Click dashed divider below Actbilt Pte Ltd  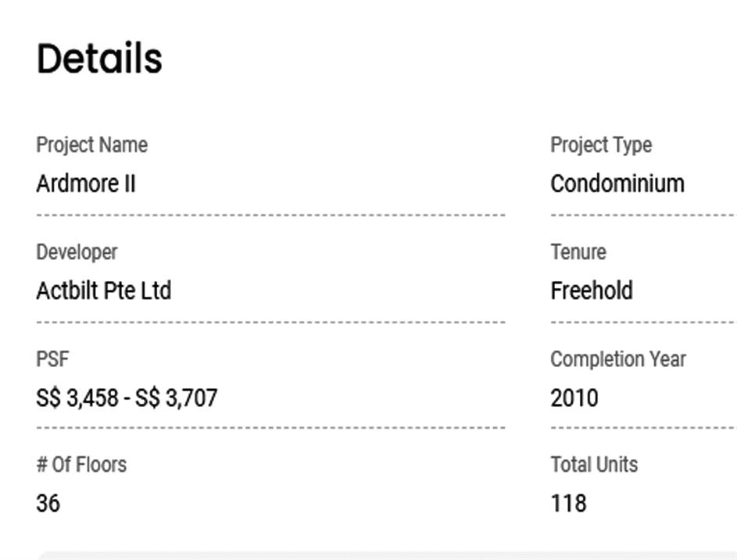click(x=270, y=322)
